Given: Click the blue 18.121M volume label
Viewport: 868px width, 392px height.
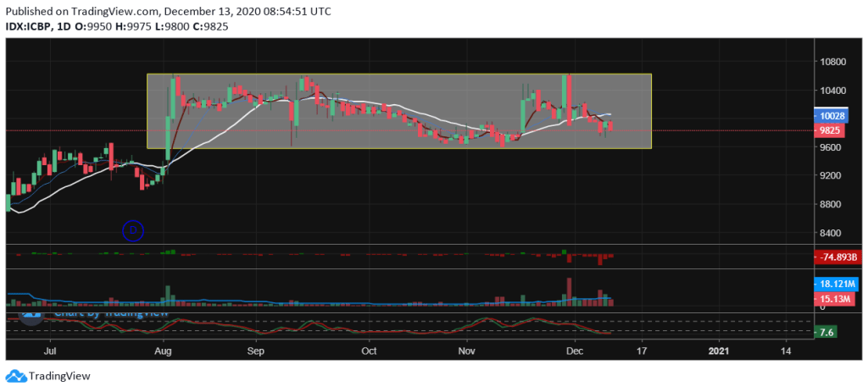Looking at the screenshot, I should tap(834, 286).
